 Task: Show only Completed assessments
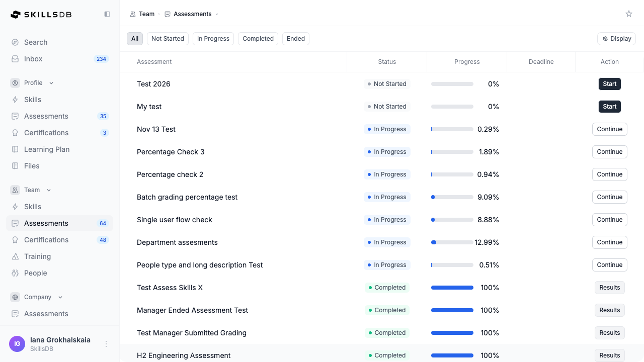[x=258, y=39]
